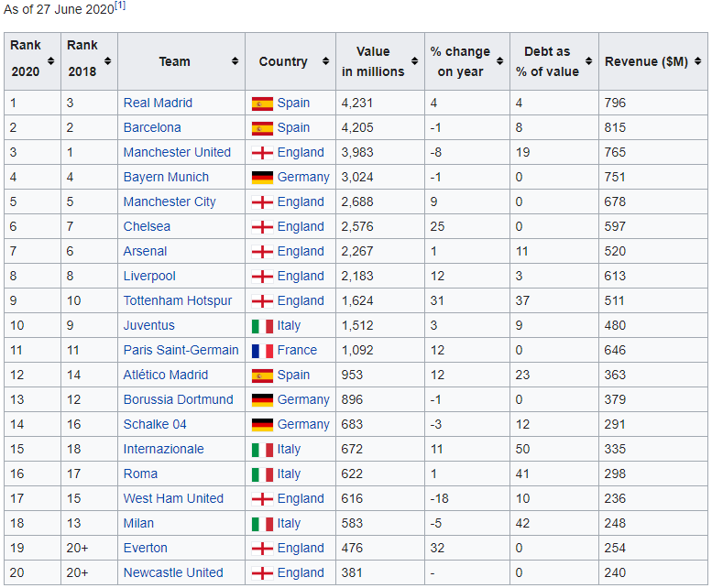712x588 pixels.
Task: Click England flag in Newcastle United row
Action: (262, 573)
